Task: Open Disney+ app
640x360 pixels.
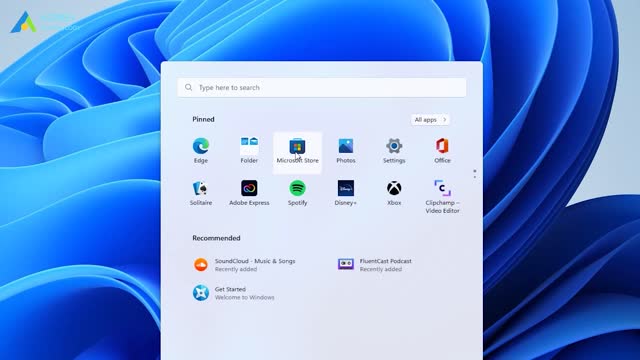Action: [346, 193]
